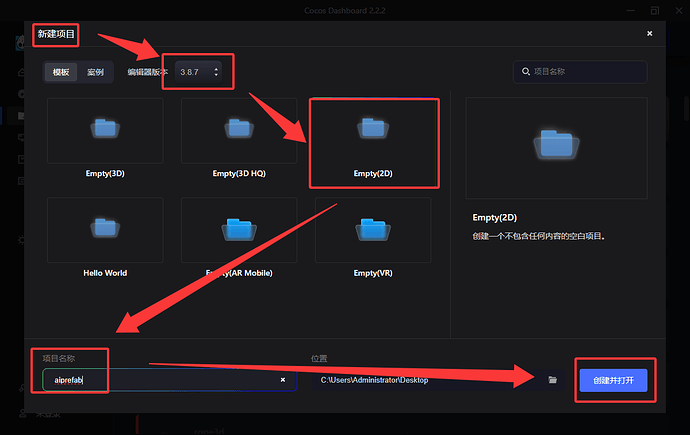
Task: Clear the project name with the x icon
Action: [283, 380]
